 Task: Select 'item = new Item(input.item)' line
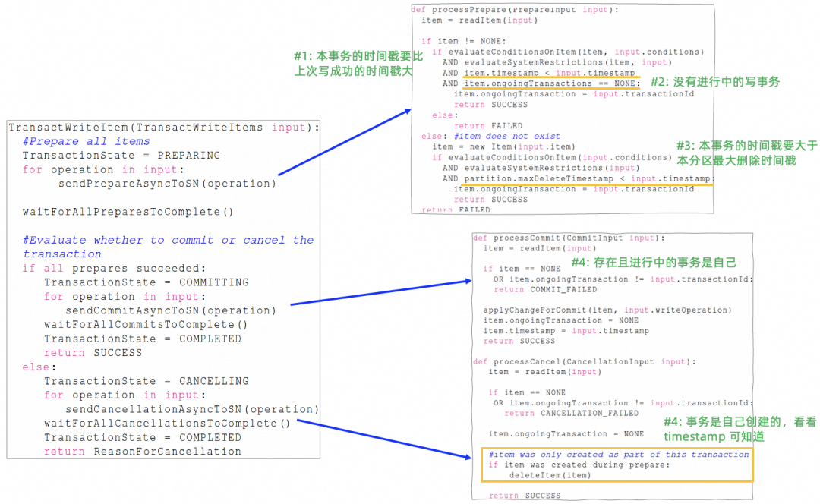point(504,147)
